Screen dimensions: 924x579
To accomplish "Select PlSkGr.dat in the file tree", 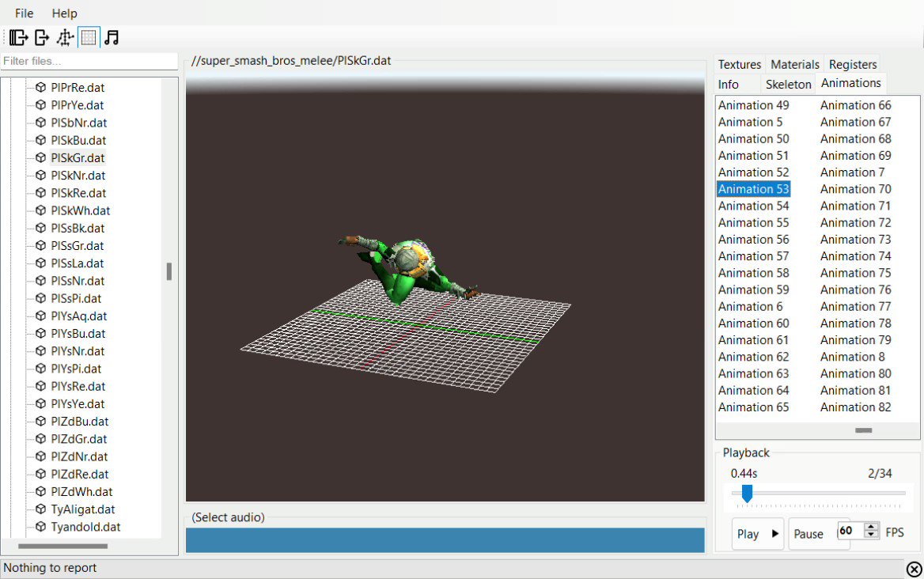I will click(78, 158).
